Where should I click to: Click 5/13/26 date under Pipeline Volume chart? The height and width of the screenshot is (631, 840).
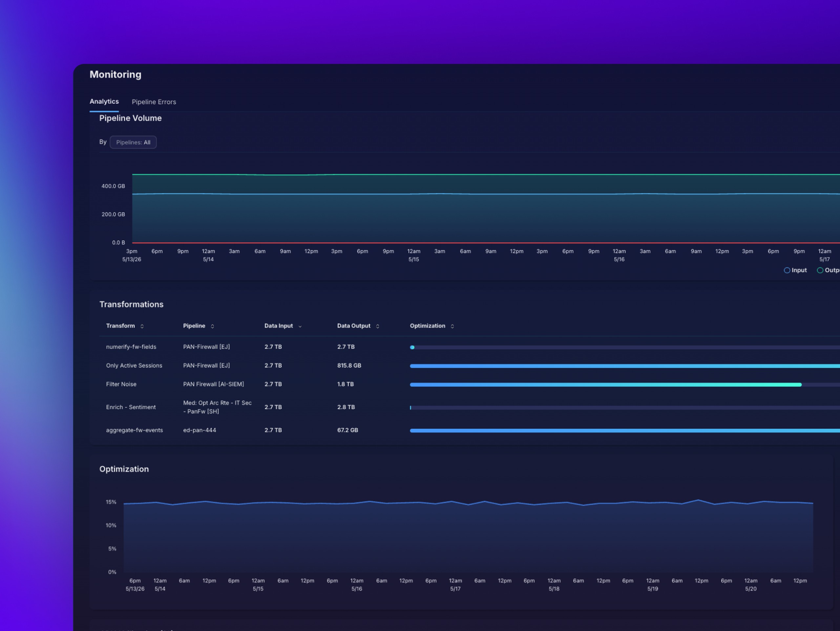[132, 259]
